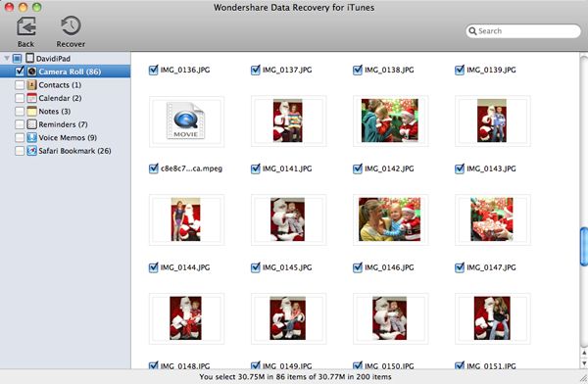
Task: Toggle the DavidiPad device checkbox
Action: pyautogui.click(x=17, y=58)
